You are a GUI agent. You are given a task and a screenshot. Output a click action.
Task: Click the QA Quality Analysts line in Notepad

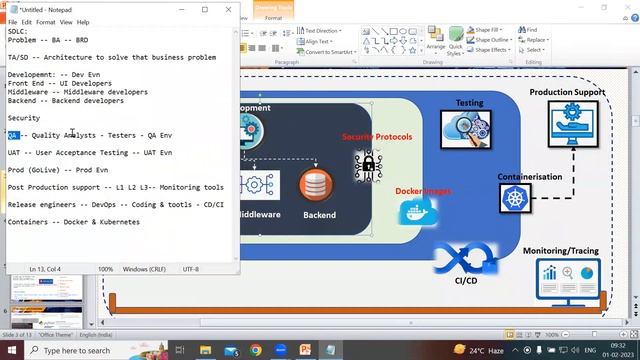[90, 135]
